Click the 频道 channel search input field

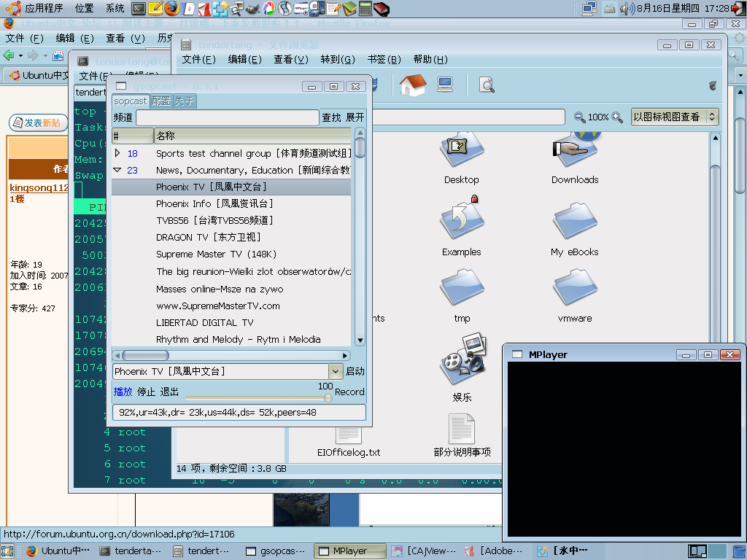228,117
